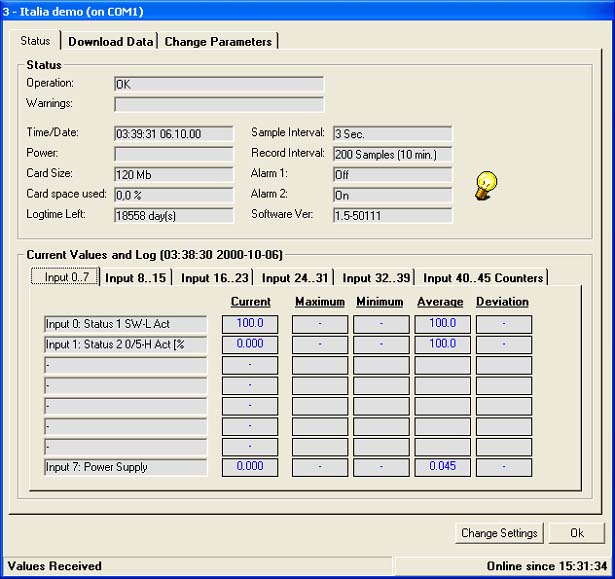The image size is (615, 579).
Task: Select the Input 0..7 tab
Action: point(66,278)
